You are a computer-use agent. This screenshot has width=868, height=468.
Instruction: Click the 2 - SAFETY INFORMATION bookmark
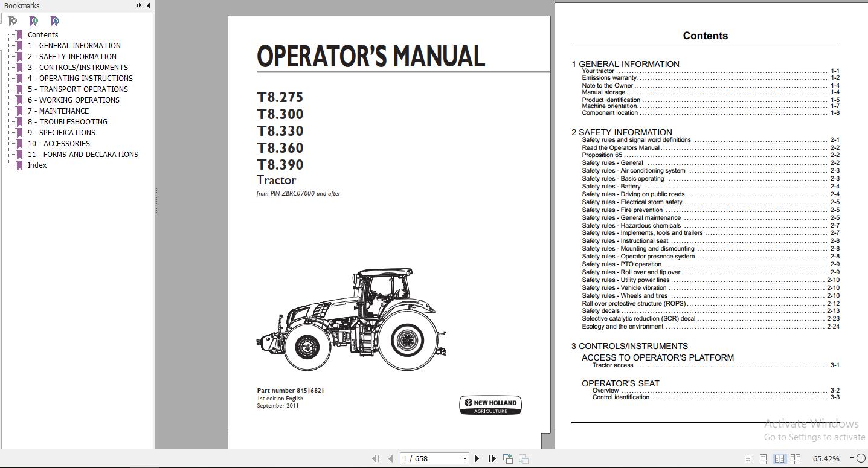pyautogui.click(x=72, y=57)
